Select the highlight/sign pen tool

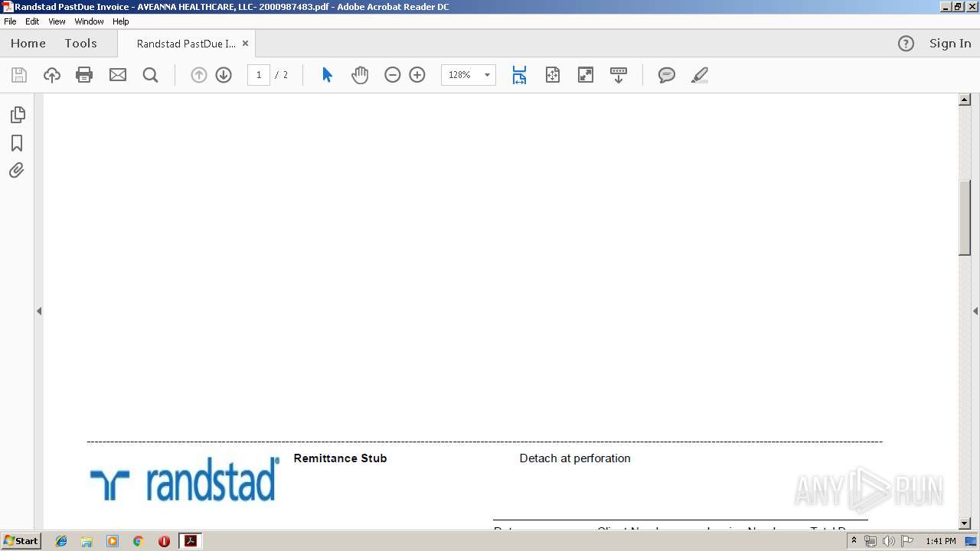(700, 75)
